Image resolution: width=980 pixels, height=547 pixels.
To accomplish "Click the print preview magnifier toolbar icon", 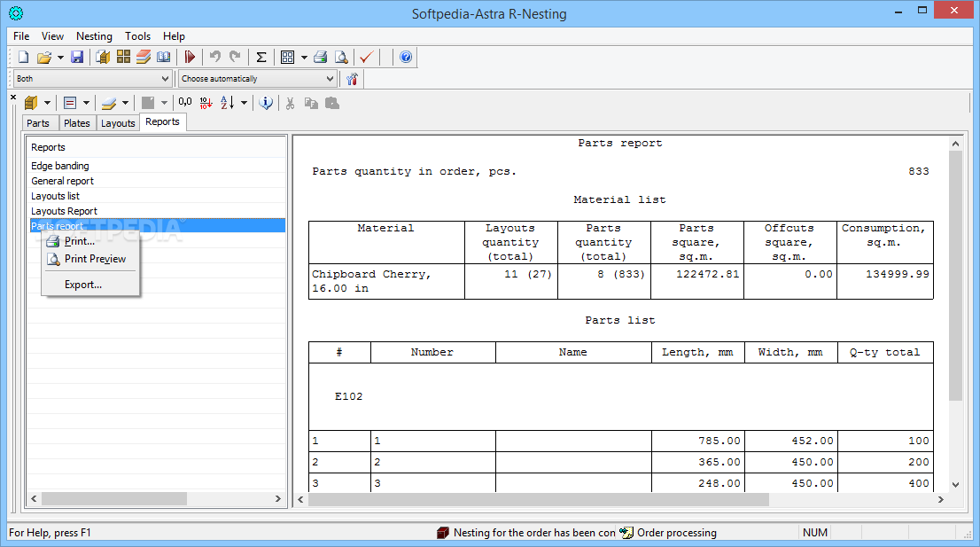I will pos(341,57).
